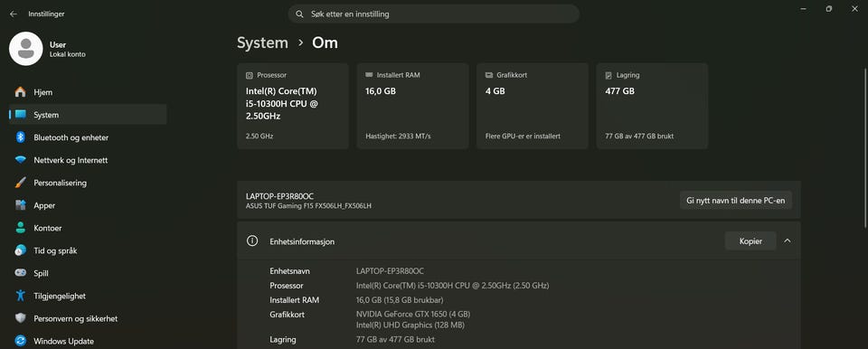This screenshot has width=868, height=349.
Task: Click the Prosessor chip icon
Action: [x=250, y=75]
